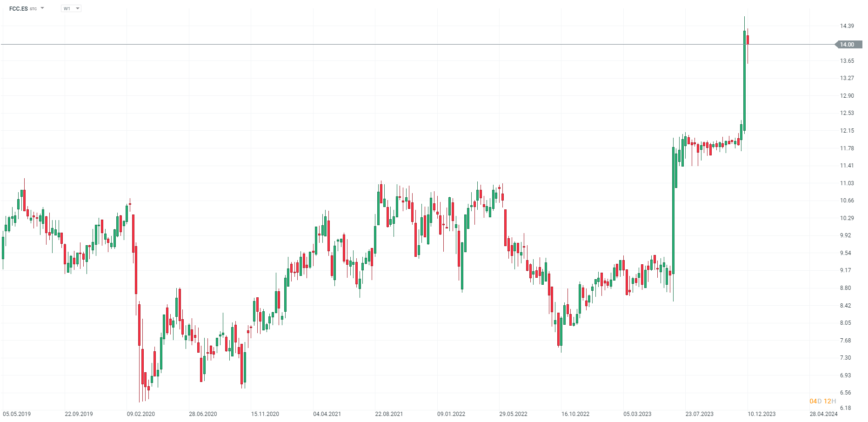
Task: Click the 6.18 bottom price label
Action: [845, 408]
